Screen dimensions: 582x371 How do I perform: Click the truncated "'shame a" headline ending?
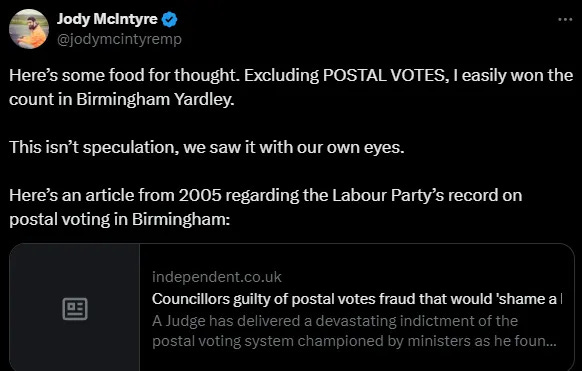click(x=529, y=299)
